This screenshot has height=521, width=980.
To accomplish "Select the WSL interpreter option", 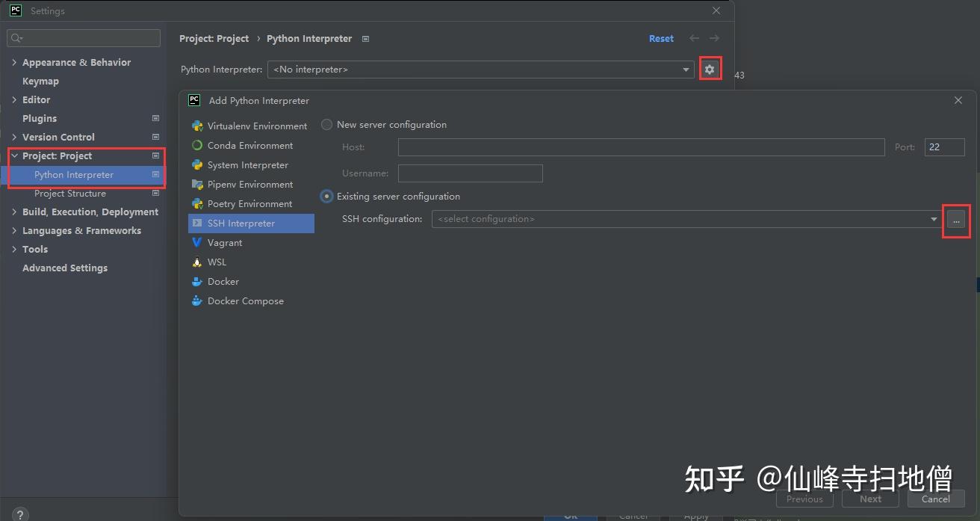I will coord(217,262).
